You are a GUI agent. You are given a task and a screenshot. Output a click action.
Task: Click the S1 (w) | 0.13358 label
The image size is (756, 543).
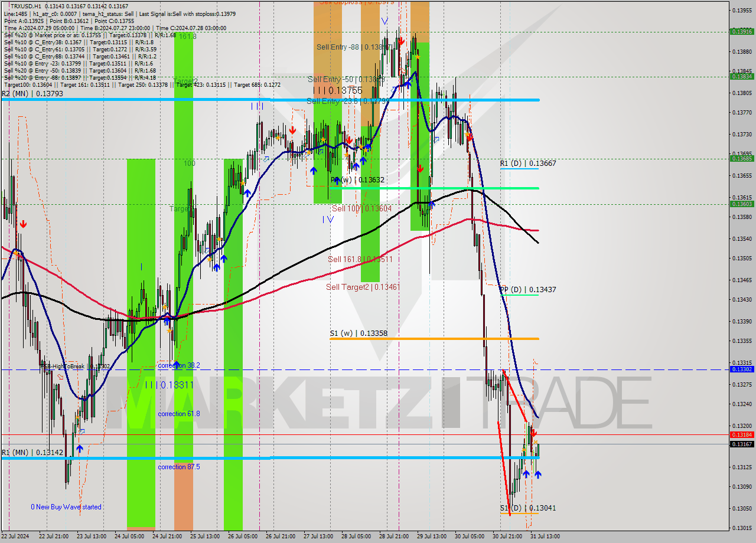coord(359,333)
